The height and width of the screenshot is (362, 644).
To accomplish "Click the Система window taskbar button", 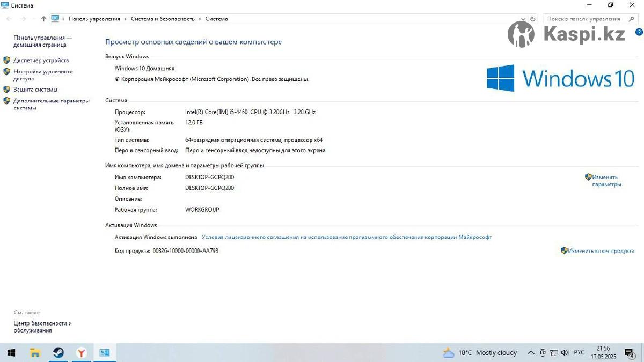I will coord(105,353).
